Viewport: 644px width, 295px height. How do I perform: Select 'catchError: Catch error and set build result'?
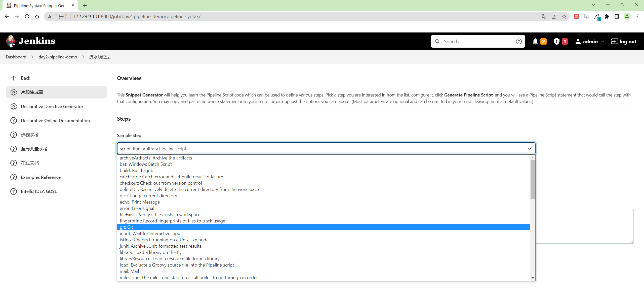pos(324,177)
